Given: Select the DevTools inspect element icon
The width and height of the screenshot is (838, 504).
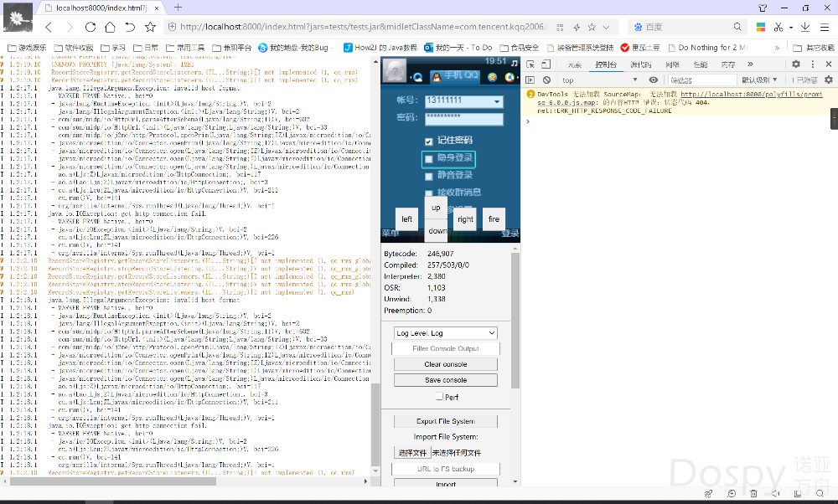Looking at the screenshot, I should point(530,64).
